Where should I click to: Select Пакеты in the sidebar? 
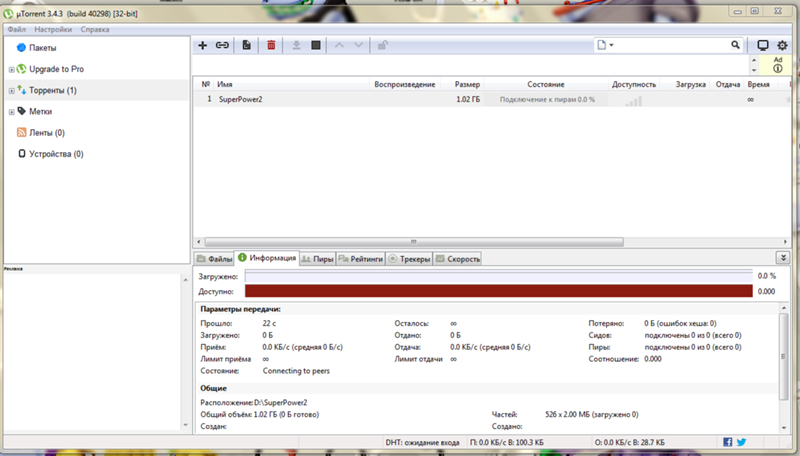(42, 48)
